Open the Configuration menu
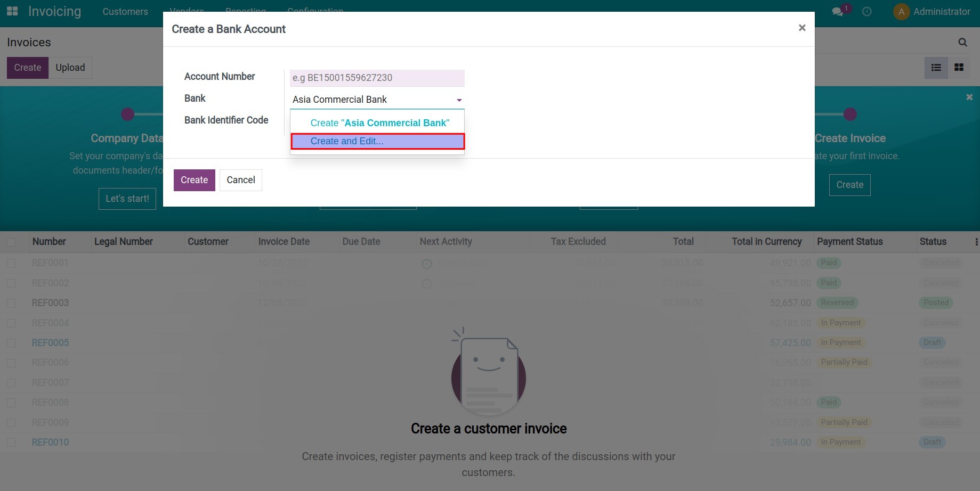Viewport: 980px width, 491px height. [315, 11]
